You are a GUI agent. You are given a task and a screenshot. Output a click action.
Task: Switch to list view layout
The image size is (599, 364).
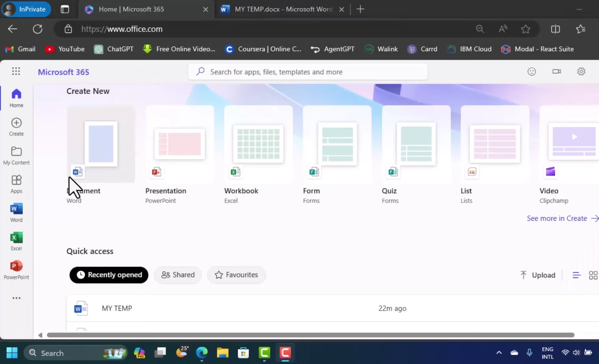576,275
